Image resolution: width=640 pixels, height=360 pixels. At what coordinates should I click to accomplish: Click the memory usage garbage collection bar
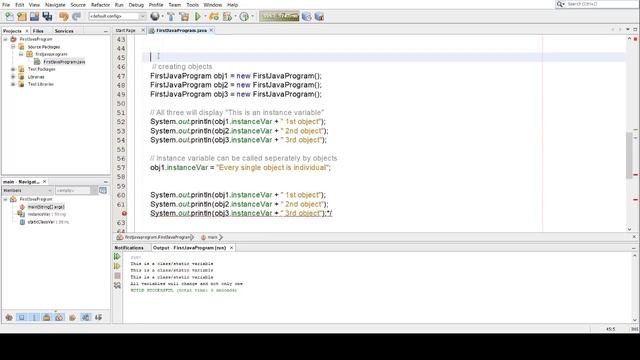click(x=279, y=16)
